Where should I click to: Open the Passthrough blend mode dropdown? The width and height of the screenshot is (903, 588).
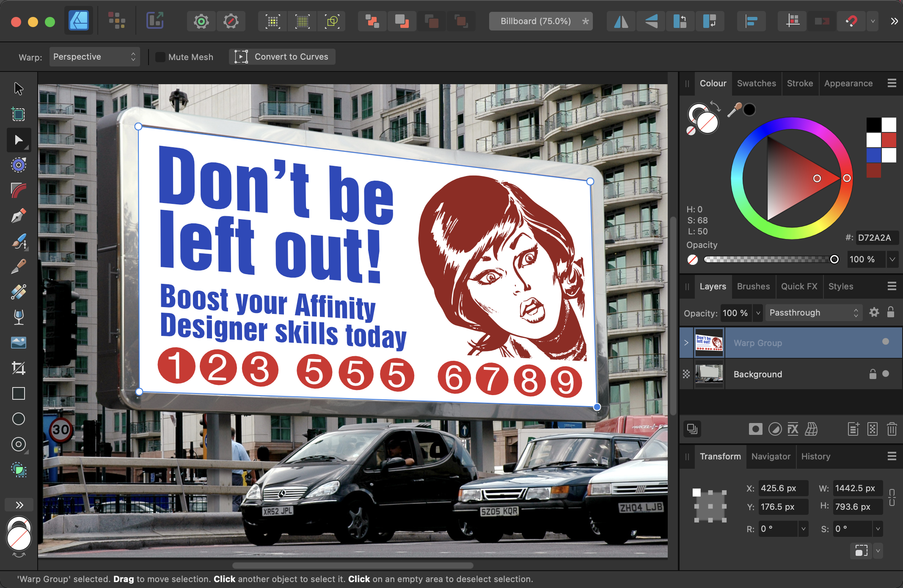coord(814,313)
